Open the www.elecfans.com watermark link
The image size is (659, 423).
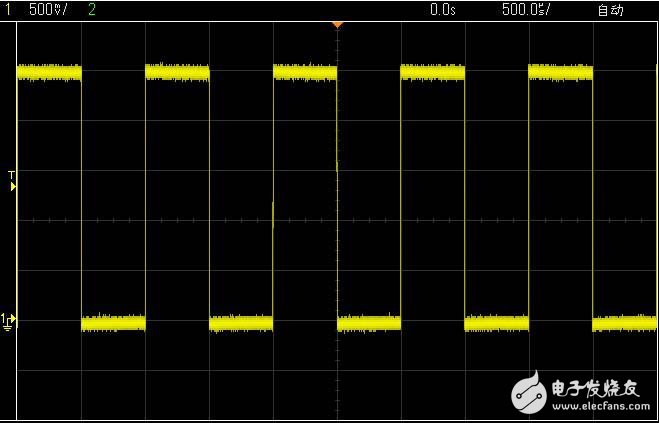[596, 407]
